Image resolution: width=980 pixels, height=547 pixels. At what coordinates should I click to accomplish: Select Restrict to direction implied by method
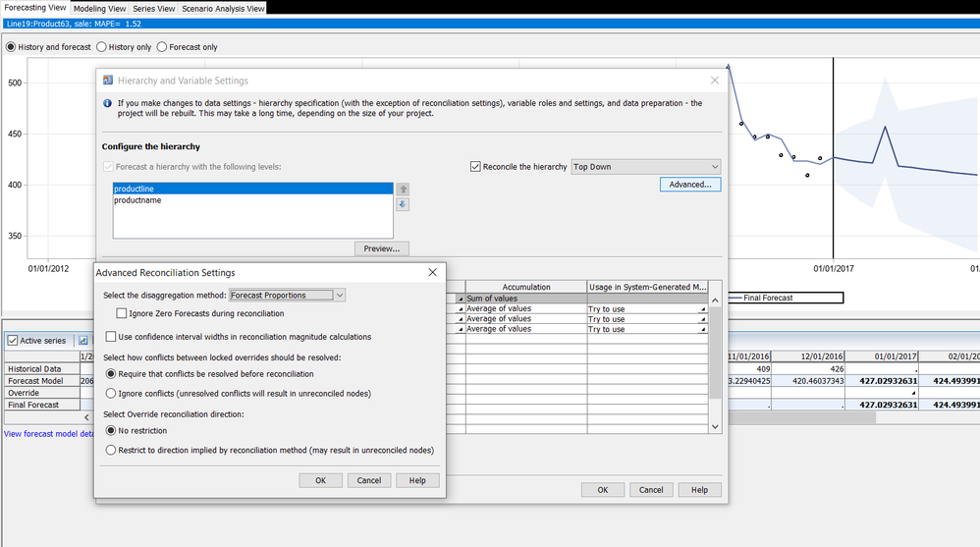point(111,450)
